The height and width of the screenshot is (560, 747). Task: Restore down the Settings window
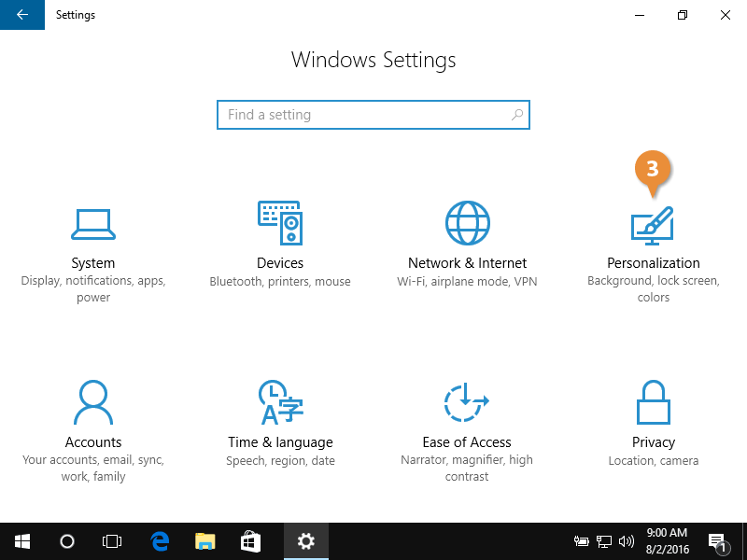coord(683,15)
